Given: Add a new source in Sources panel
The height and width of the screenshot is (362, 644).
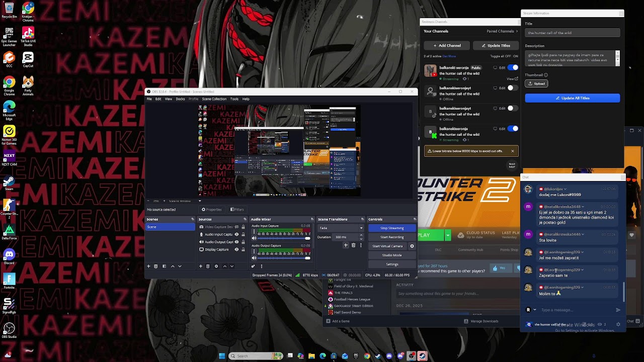Looking at the screenshot, I should [x=201, y=266].
